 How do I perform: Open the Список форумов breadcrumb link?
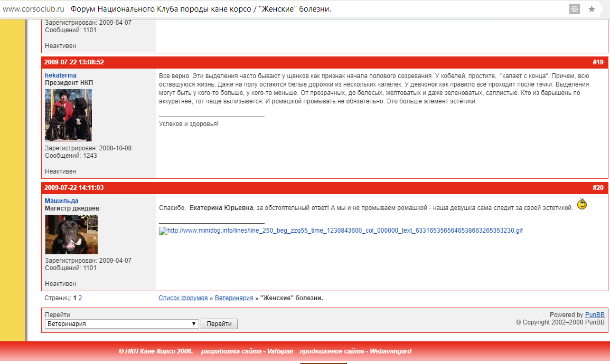click(x=183, y=298)
